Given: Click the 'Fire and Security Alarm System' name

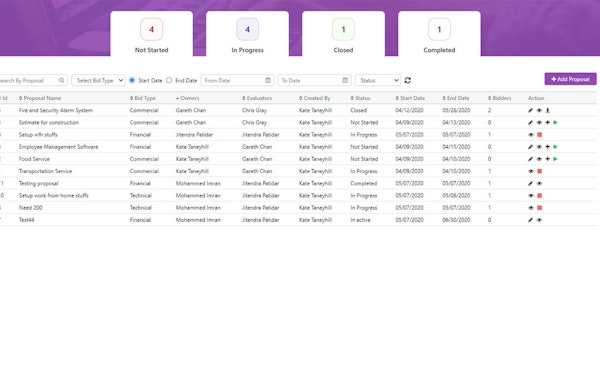Looking at the screenshot, I should tap(55, 110).
